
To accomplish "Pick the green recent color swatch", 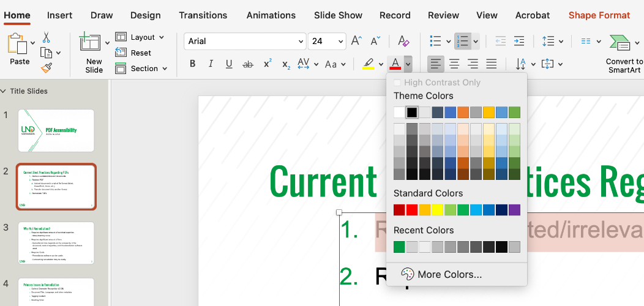I will (x=399, y=247).
